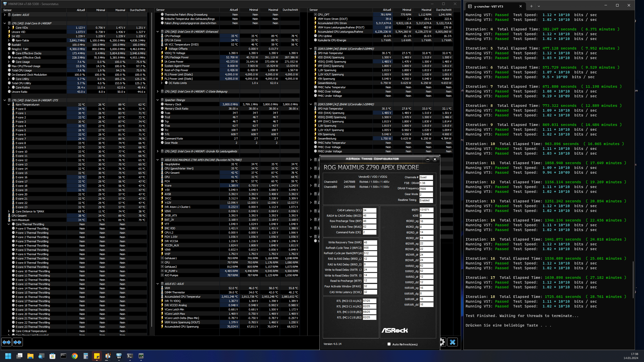Click the new tab plus in terminal
The image size is (644, 362).
click(x=531, y=6)
